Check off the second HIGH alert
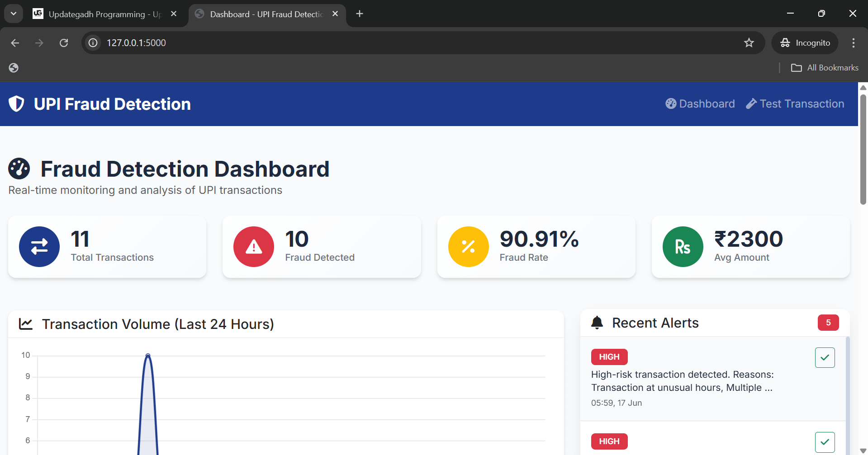Viewport: 868px width, 455px height. coord(825,442)
